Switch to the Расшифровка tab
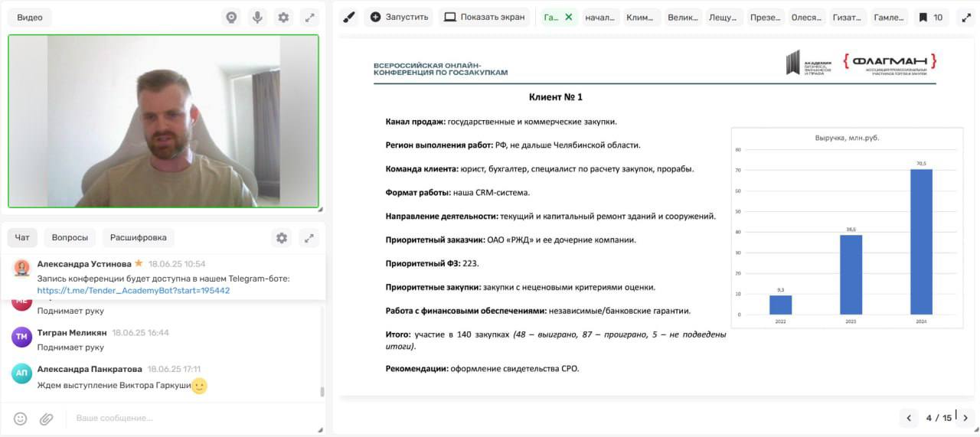Viewport: 980px width, 437px height. coord(139,237)
